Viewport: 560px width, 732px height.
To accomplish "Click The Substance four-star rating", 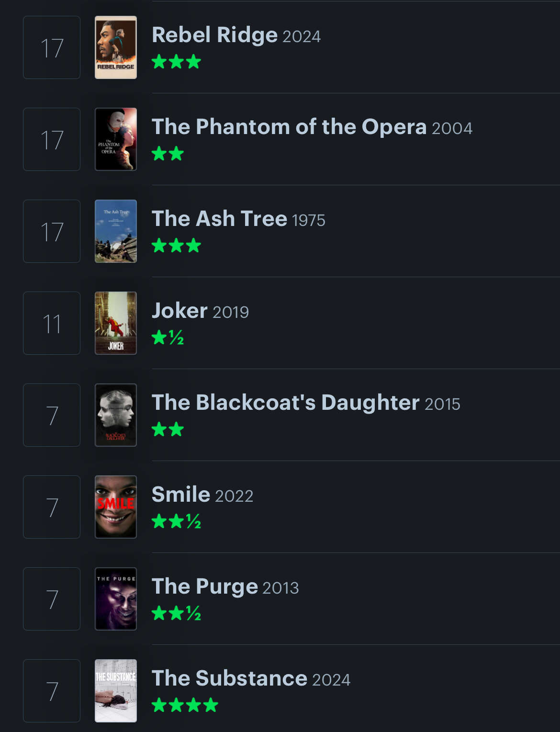I will tap(185, 705).
